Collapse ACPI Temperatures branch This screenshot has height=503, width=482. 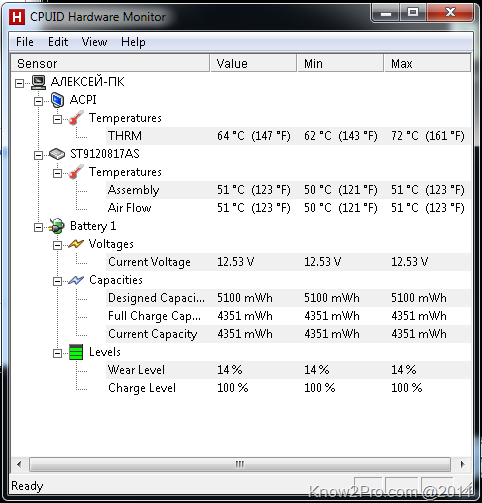tap(58, 119)
